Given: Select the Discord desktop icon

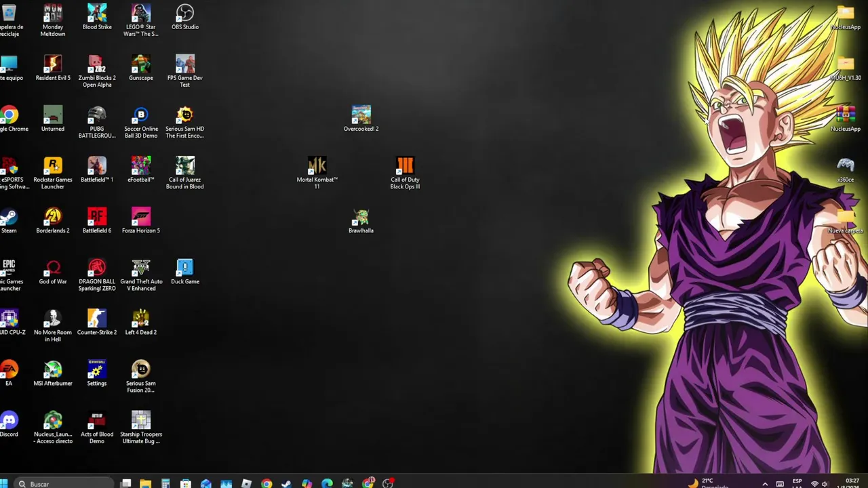Looking at the screenshot, I should (9, 424).
